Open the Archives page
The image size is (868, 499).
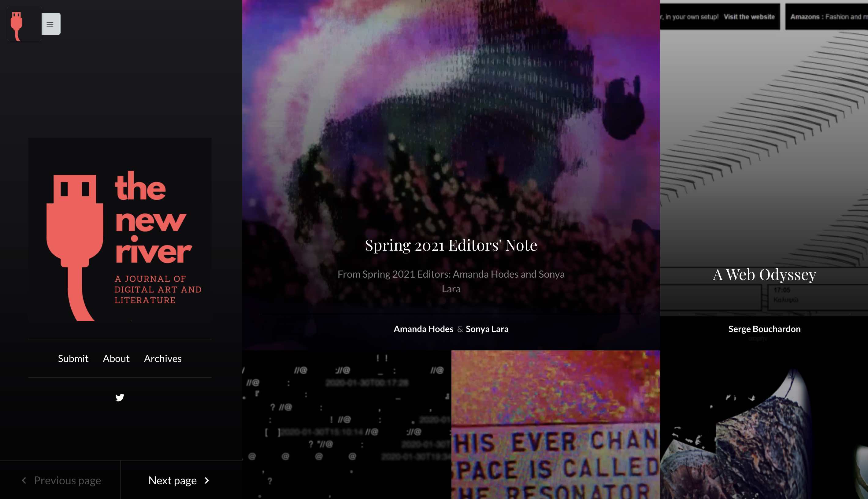coord(163,358)
